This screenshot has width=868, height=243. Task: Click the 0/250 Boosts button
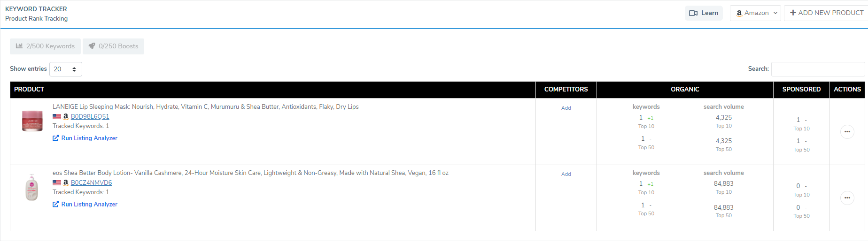click(x=113, y=46)
